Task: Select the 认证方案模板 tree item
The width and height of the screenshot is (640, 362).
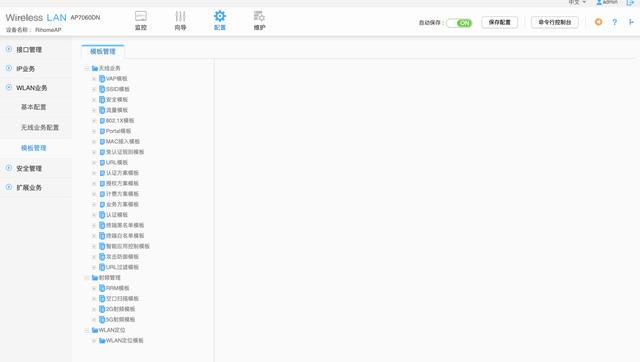Action: (x=122, y=173)
